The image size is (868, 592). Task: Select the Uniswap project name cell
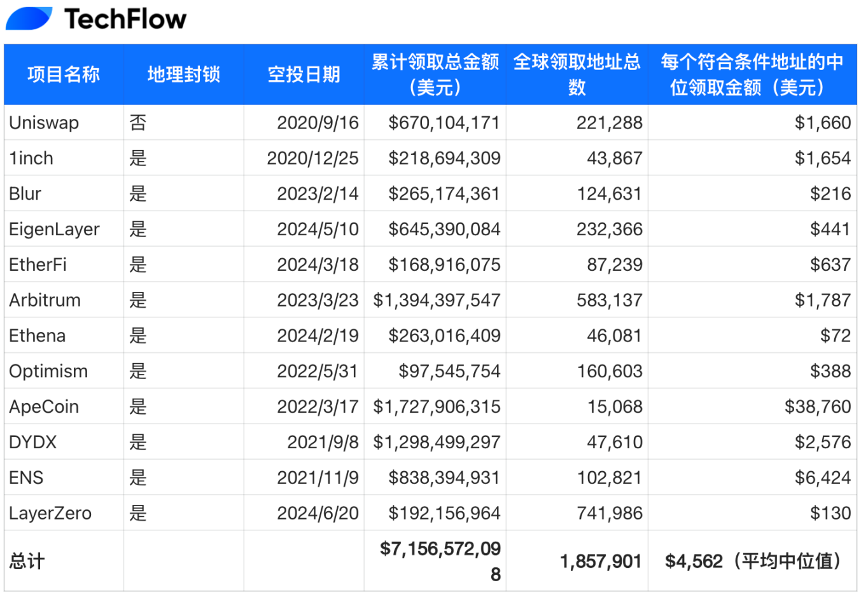[64, 123]
